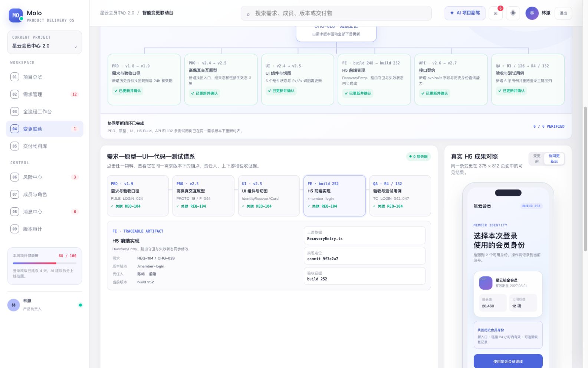Go to 全流程工作台
Viewport: 588px width, 368px height.
click(x=45, y=111)
